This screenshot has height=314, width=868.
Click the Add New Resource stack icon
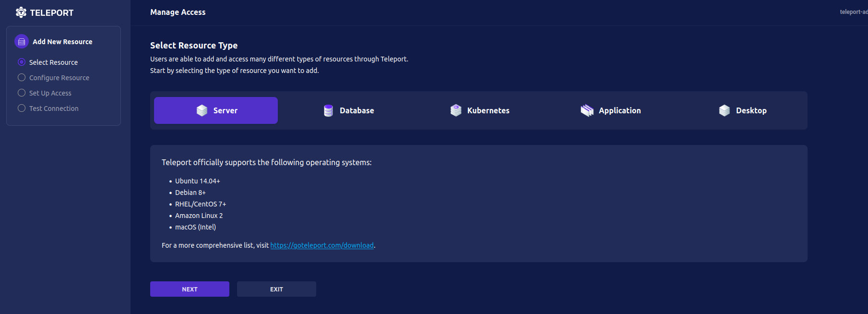click(22, 42)
